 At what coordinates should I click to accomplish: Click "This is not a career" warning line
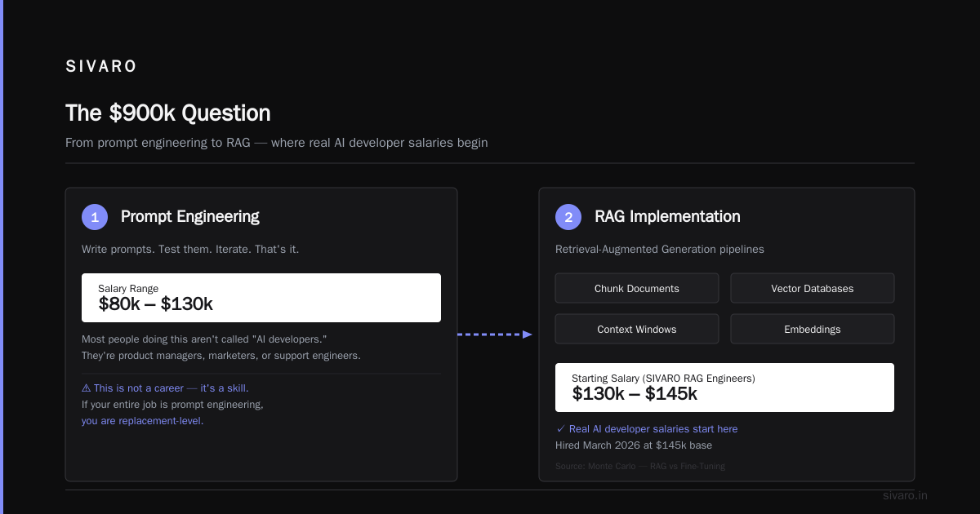coord(165,388)
